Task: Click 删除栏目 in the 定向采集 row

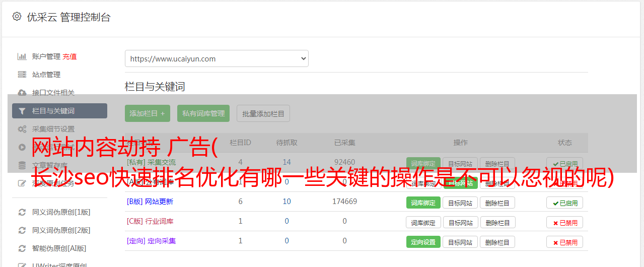Action: coord(497,242)
